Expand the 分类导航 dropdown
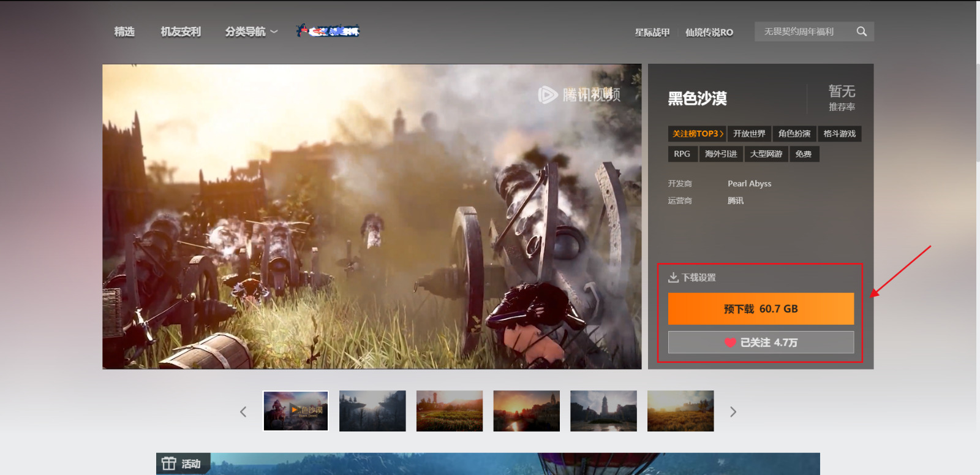This screenshot has height=475, width=980. point(251,31)
